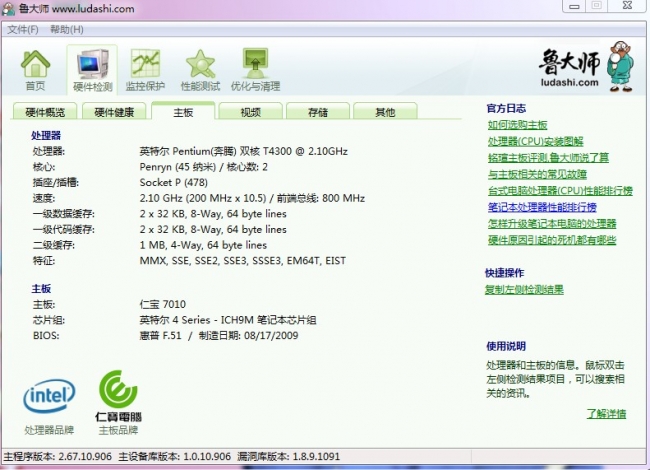
Task: Switch to the 硬件概览 tab
Action: [x=45, y=112]
